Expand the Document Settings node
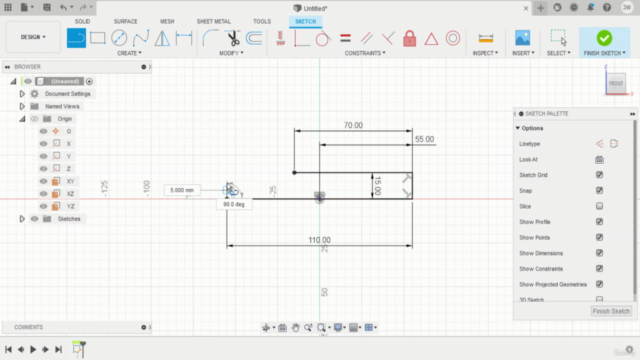 point(22,94)
